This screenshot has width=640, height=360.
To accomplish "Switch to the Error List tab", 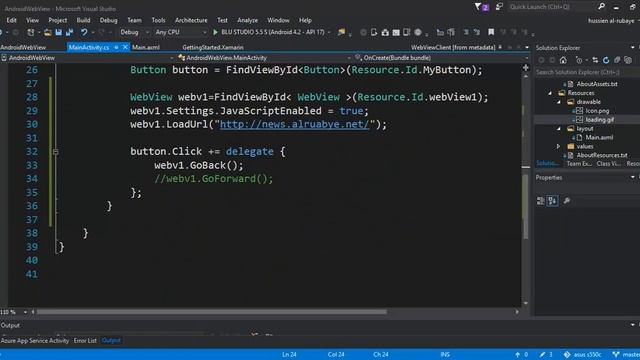I will click(x=85, y=340).
